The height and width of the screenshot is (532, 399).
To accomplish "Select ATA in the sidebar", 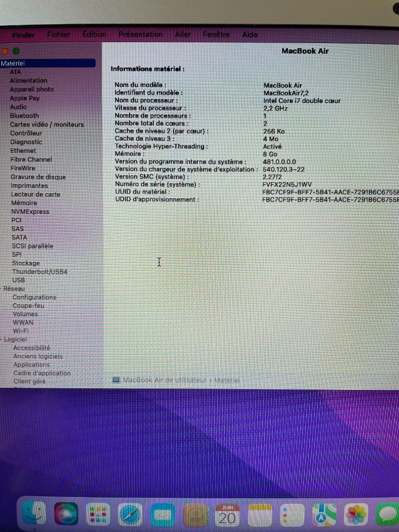I will coord(15,72).
